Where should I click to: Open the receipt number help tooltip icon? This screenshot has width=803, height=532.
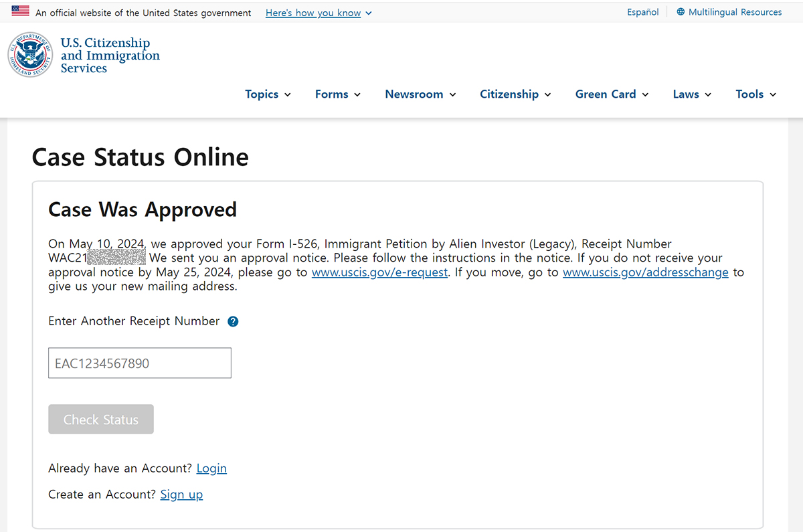[x=233, y=322]
